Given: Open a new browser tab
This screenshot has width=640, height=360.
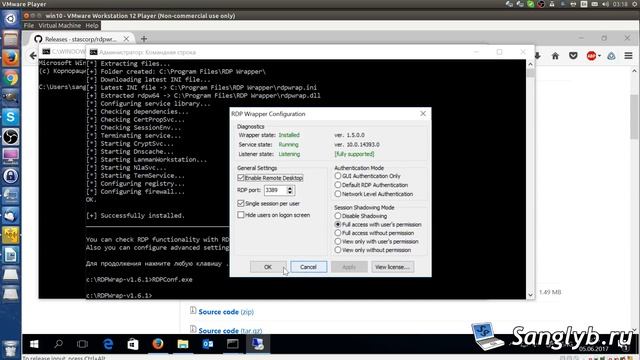Looking at the screenshot, I should pyautogui.click(x=144, y=39).
